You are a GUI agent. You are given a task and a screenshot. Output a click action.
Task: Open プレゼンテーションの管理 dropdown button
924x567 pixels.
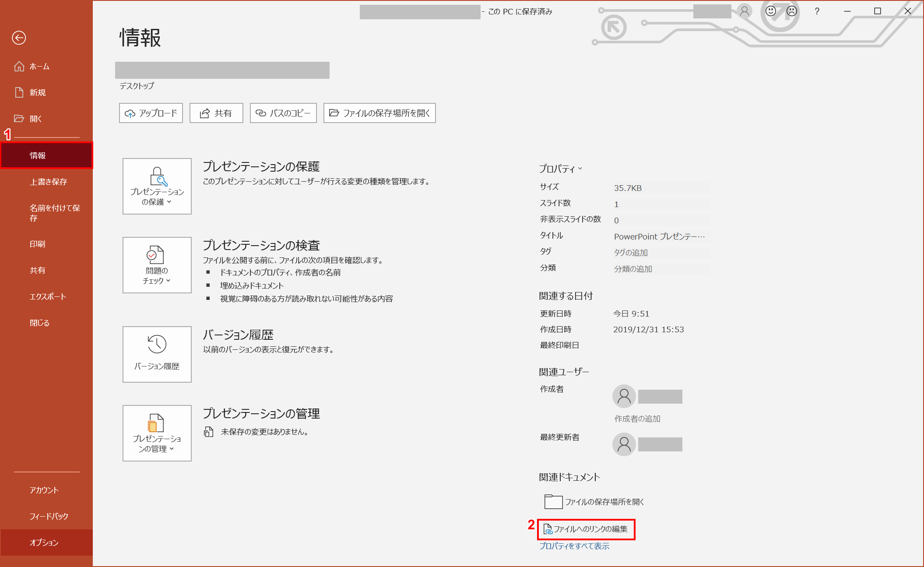(x=157, y=433)
